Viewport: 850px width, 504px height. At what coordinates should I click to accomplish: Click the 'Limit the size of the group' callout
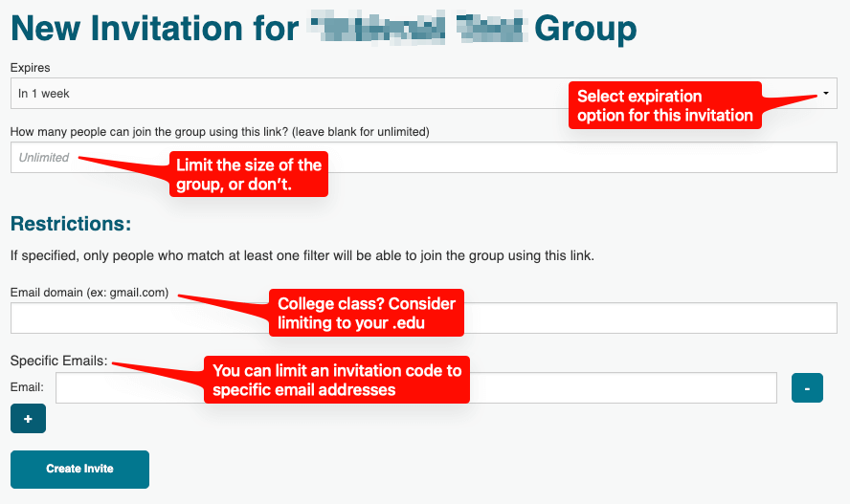[249, 174]
